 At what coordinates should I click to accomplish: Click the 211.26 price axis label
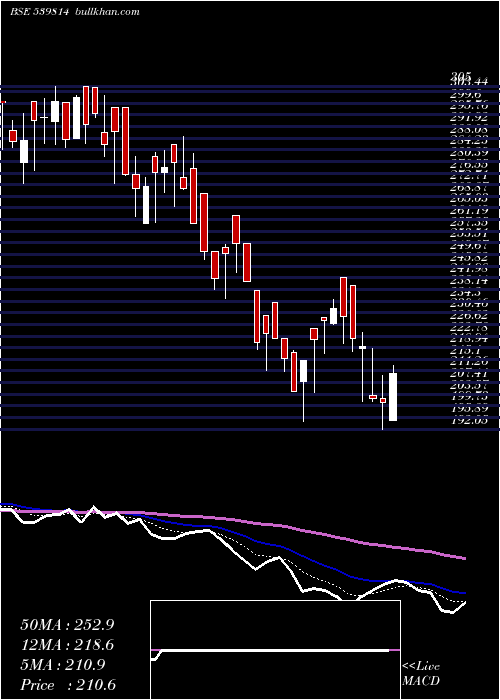click(469, 362)
